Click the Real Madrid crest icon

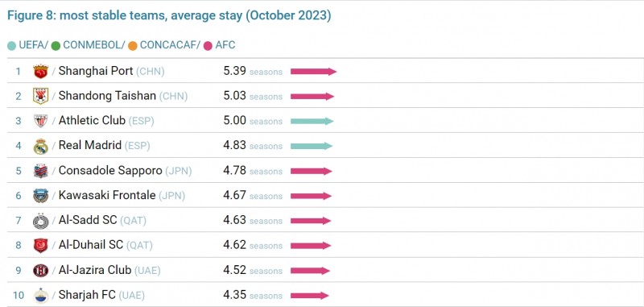click(41, 146)
